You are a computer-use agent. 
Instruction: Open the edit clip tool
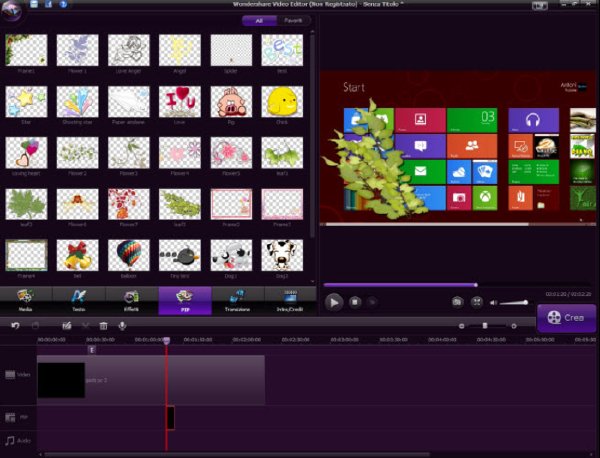(67, 326)
